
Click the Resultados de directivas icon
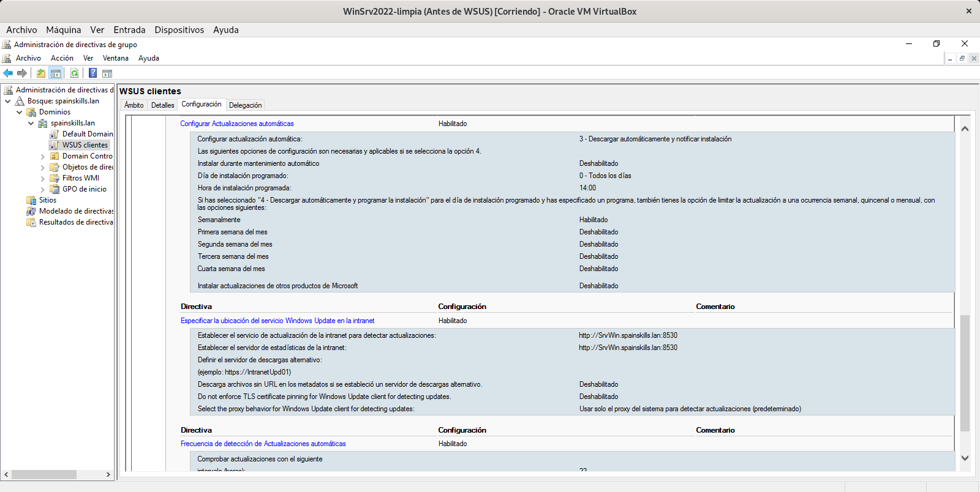point(31,222)
